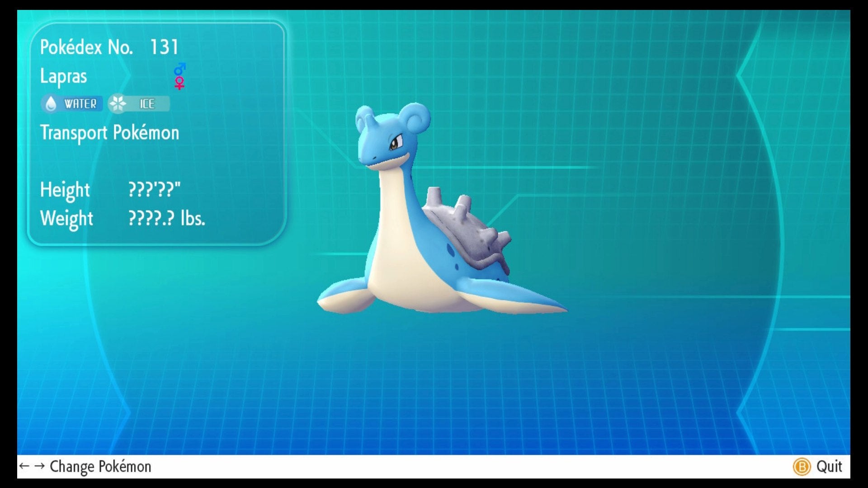This screenshot has width=868, height=488.
Task: Click the blue male gender symbol
Action: click(180, 69)
